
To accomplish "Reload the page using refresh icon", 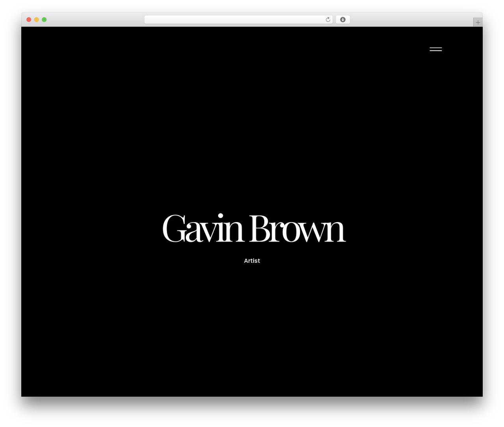I will tap(328, 20).
